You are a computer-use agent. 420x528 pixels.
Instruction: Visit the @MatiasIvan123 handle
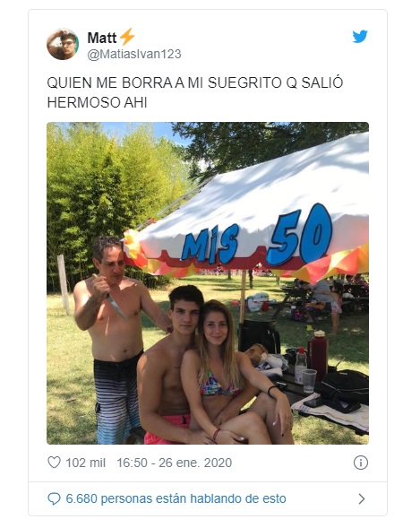(x=134, y=54)
